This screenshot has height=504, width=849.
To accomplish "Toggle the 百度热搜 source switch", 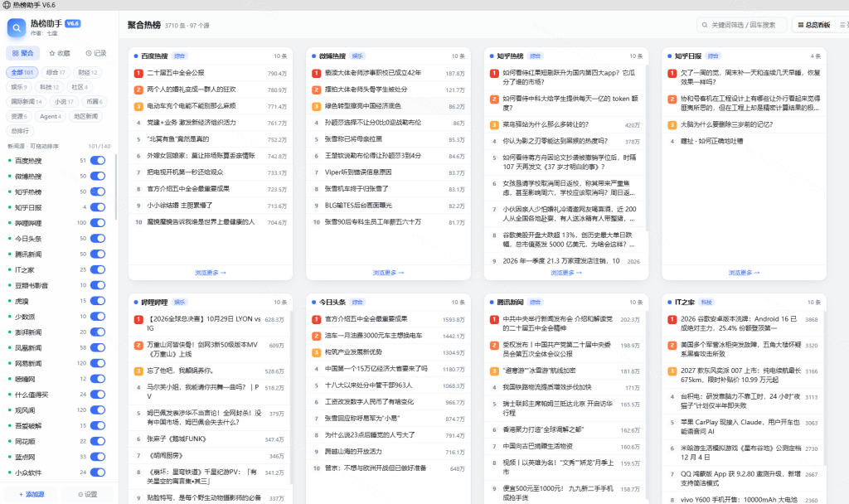I will [x=98, y=160].
